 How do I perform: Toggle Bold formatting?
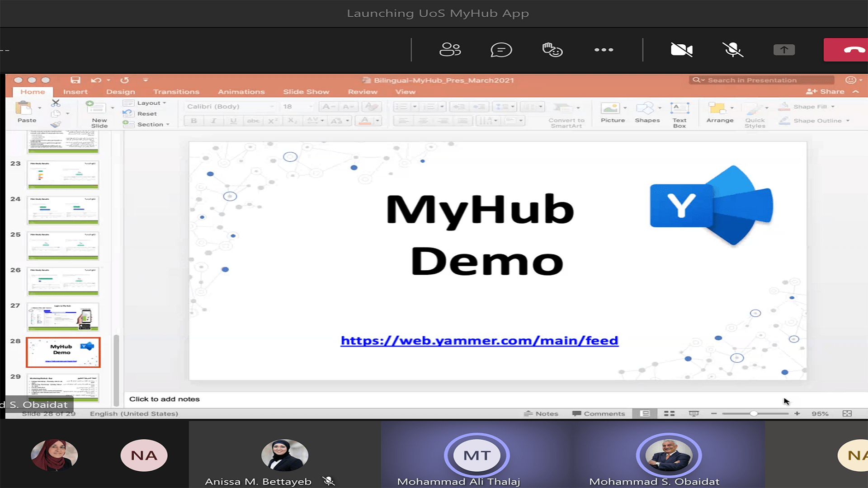193,121
